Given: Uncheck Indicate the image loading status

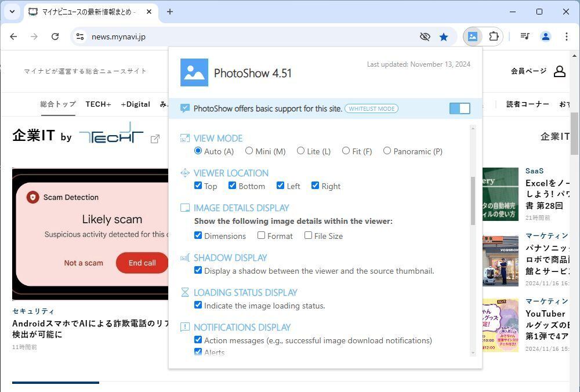Looking at the screenshot, I should (198, 305).
